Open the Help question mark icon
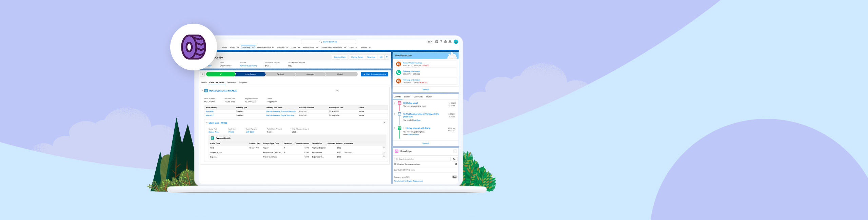868x220 pixels. click(x=441, y=42)
